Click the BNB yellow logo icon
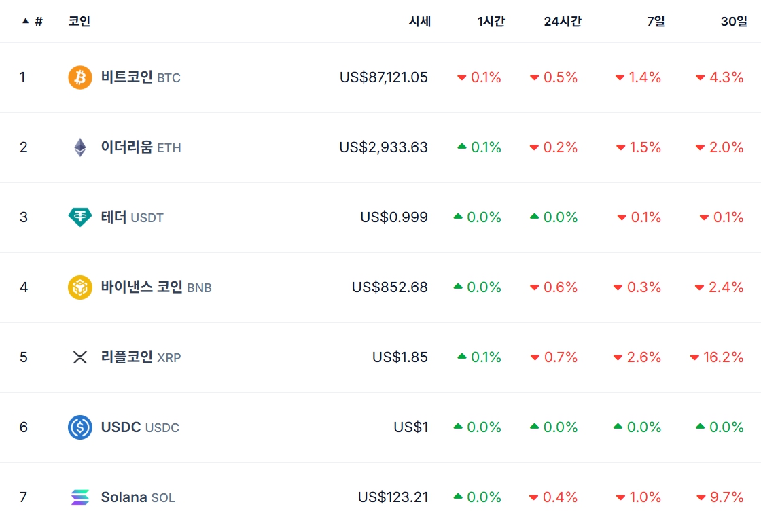761x532 pixels. click(x=80, y=287)
